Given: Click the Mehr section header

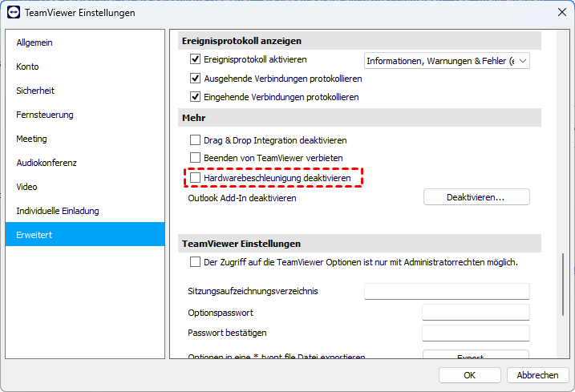Looking at the screenshot, I should (359, 118).
